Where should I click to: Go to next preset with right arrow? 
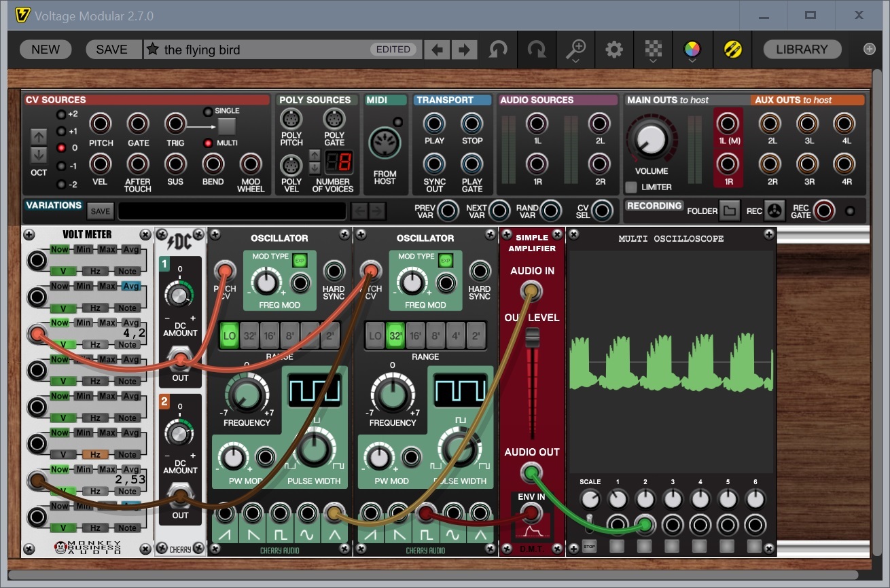coord(464,50)
